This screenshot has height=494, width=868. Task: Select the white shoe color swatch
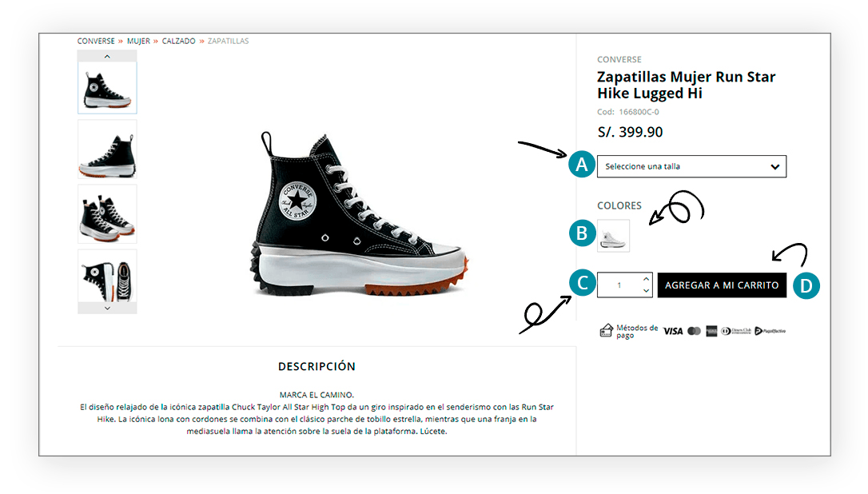[613, 236]
